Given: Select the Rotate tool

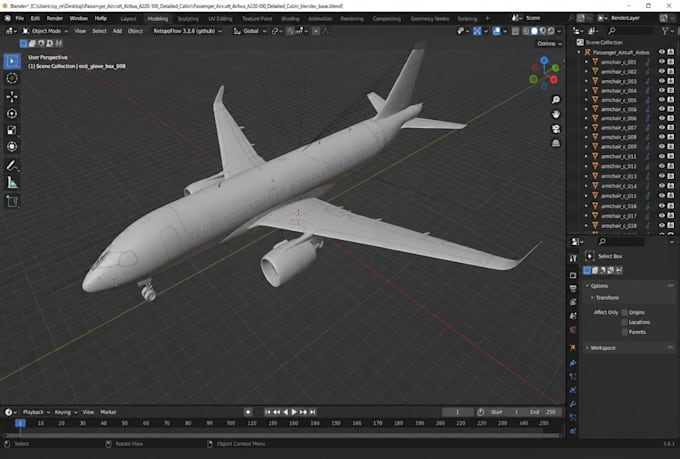Looking at the screenshot, I should 12,113.
